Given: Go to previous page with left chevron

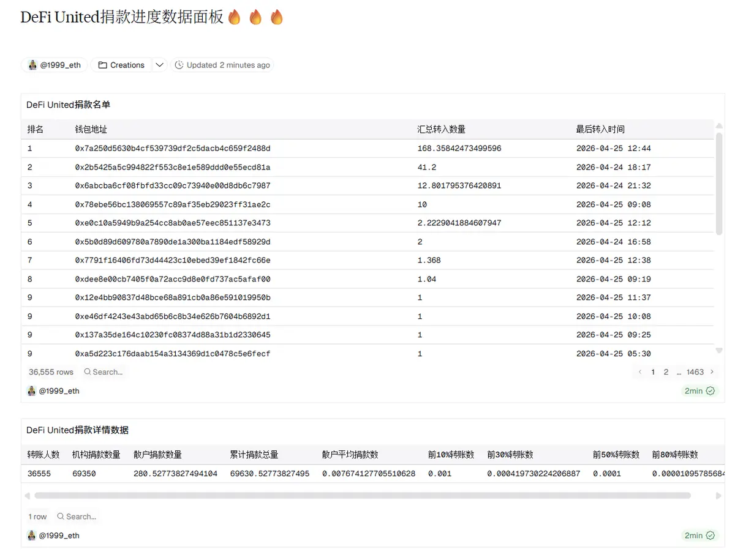Looking at the screenshot, I should (640, 372).
